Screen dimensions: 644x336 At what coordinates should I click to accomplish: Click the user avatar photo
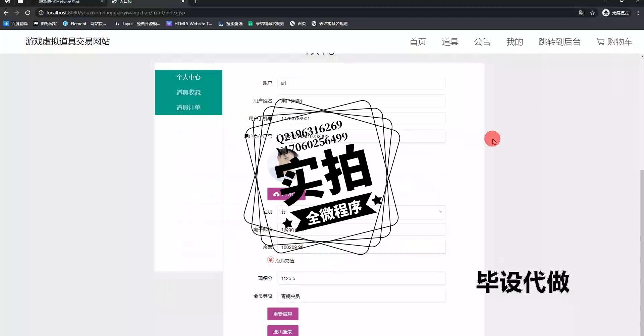284,165
